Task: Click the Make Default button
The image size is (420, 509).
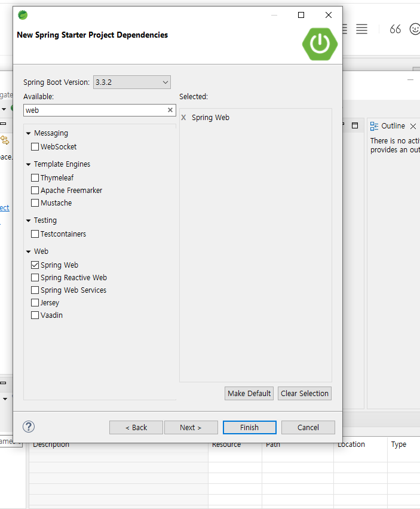Action: (249, 394)
